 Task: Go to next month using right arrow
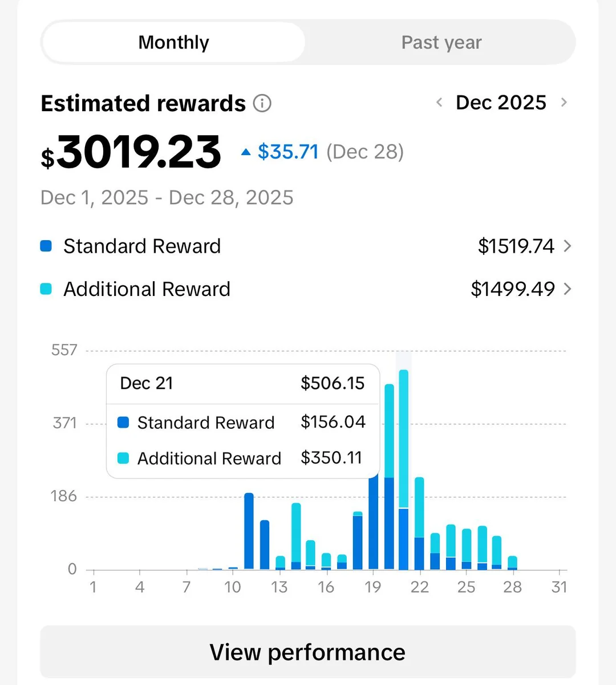pos(564,103)
